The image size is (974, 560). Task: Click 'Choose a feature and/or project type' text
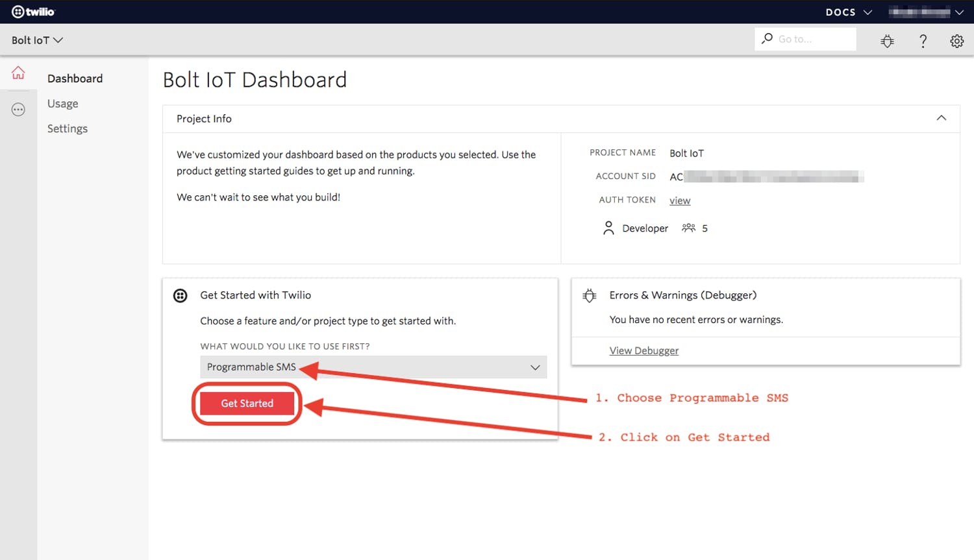tap(328, 321)
